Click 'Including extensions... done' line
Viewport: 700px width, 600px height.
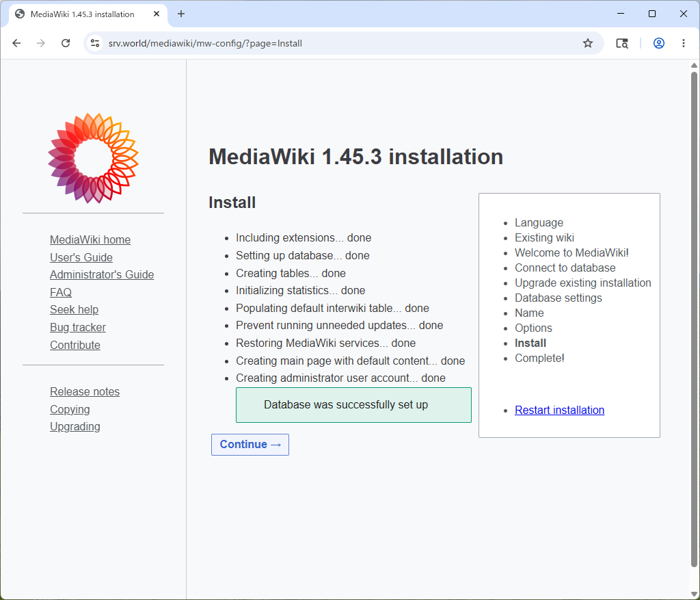pos(304,237)
